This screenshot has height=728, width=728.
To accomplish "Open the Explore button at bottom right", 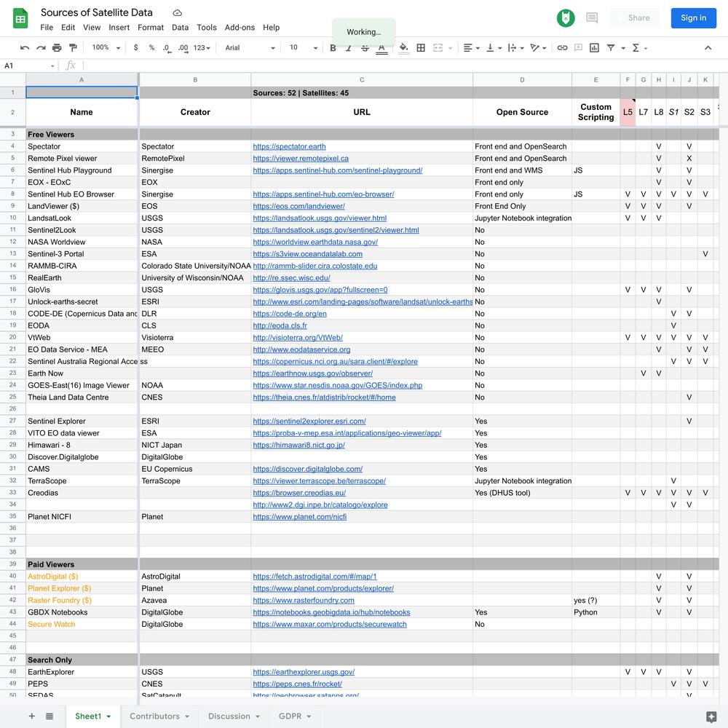I will [711, 716].
